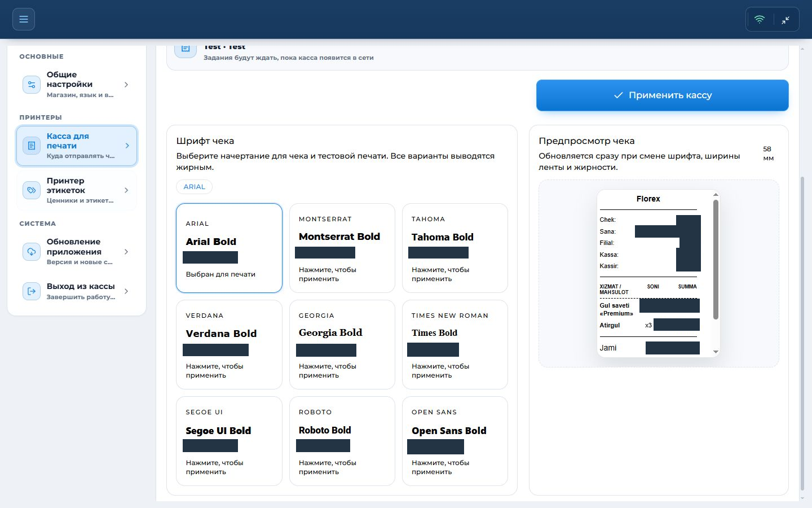Click the tag icon beside Принтер этикеток
Image resolution: width=812 pixels, height=508 pixels.
[x=32, y=190]
